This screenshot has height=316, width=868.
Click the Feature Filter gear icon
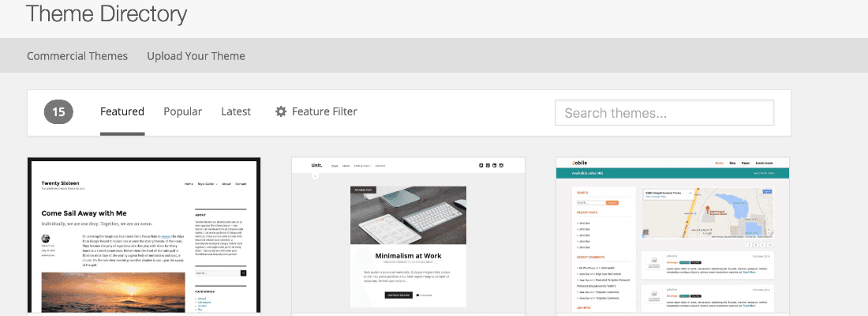tap(281, 111)
